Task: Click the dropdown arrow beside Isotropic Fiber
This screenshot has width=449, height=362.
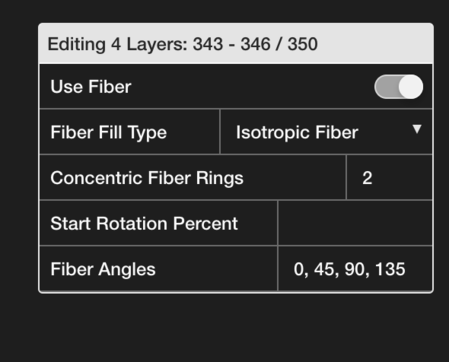Action: 417,129
